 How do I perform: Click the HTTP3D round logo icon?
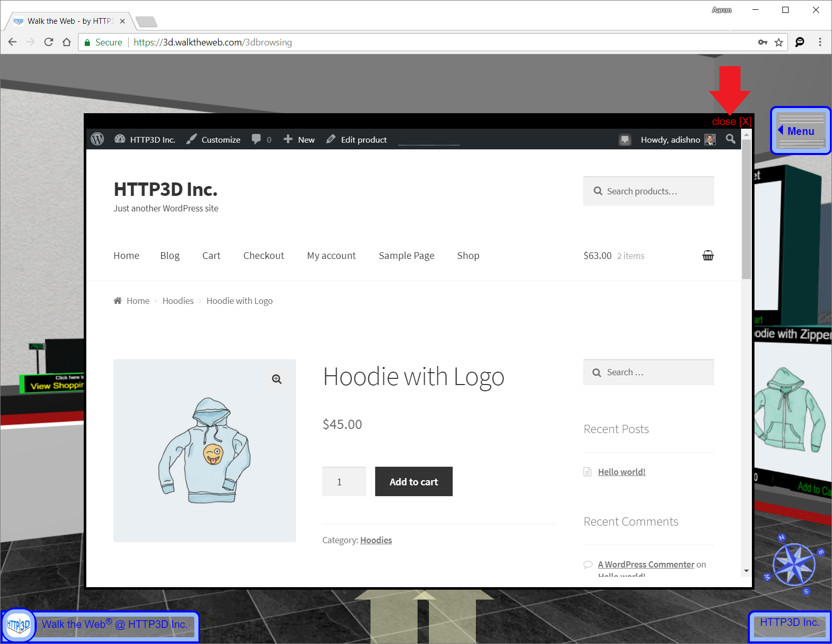click(19, 625)
